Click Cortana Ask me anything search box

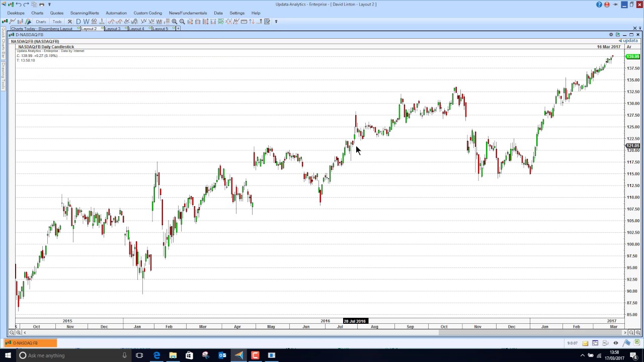coord(73,355)
